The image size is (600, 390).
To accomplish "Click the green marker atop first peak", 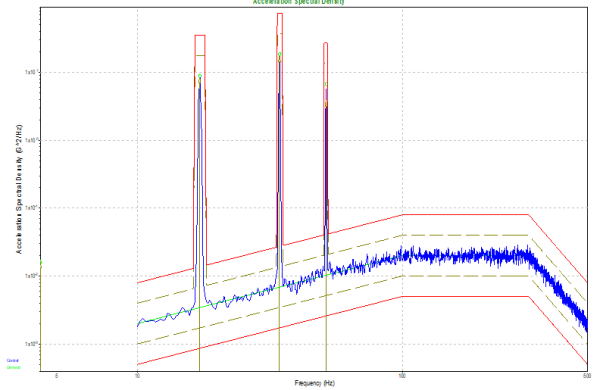I will (x=200, y=76).
